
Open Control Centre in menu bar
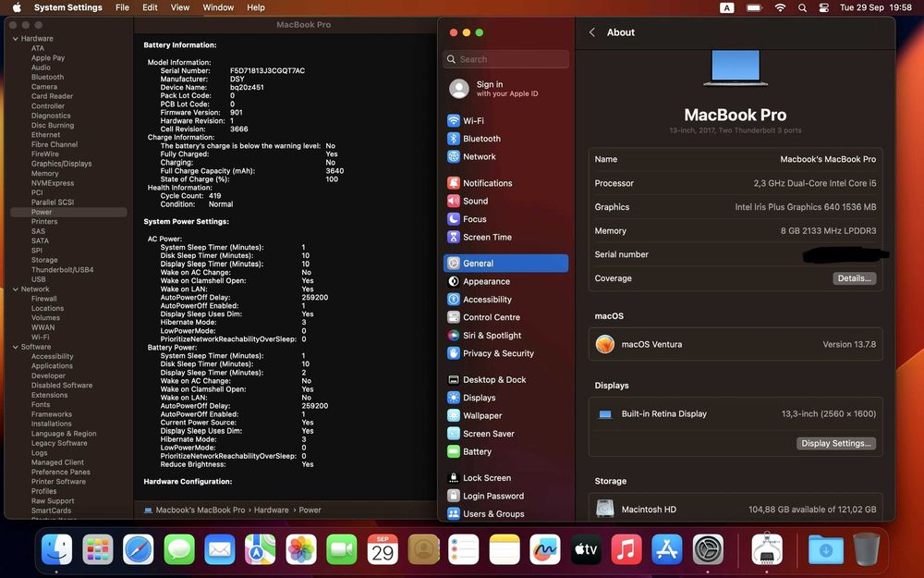point(824,7)
